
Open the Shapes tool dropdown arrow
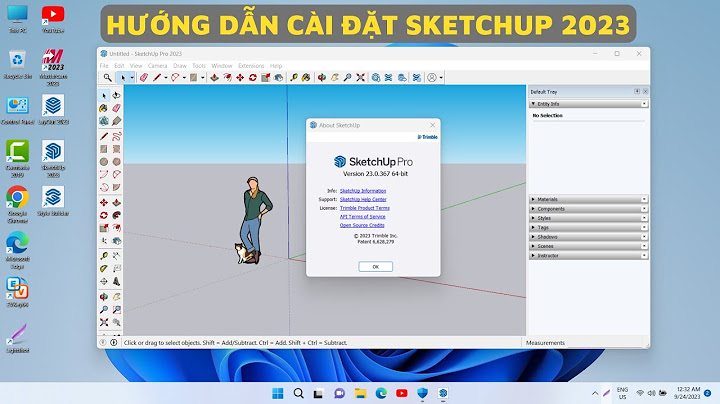point(202,78)
